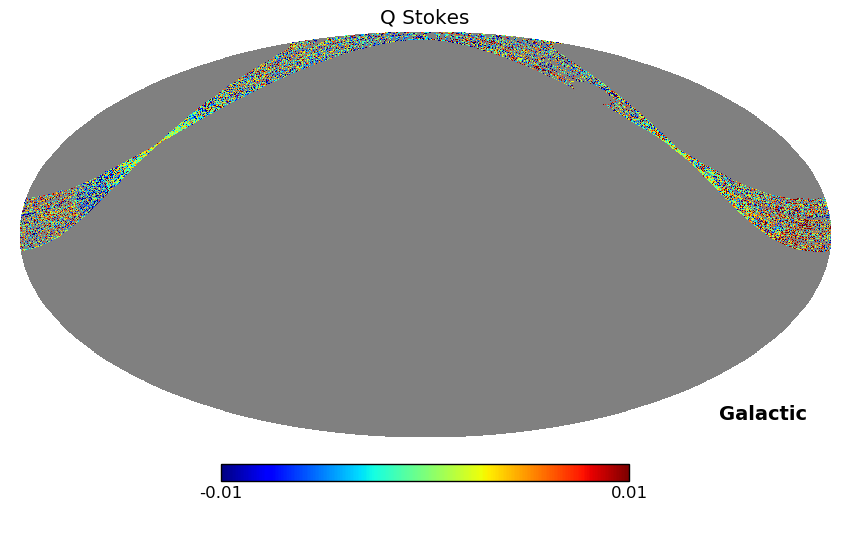Click the 0.01 colorbar maximum label
This screenshot has height=540, width=850.
coord(629,493)
